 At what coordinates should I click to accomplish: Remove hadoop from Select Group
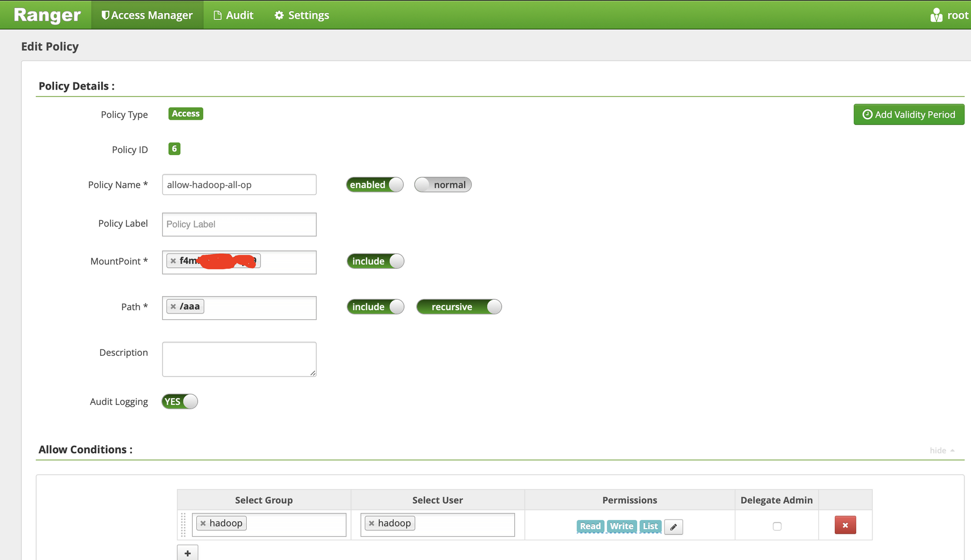(203, 523)
